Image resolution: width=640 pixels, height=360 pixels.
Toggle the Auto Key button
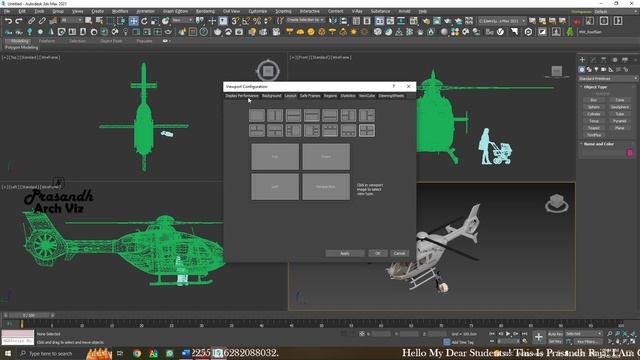(555, 334)
